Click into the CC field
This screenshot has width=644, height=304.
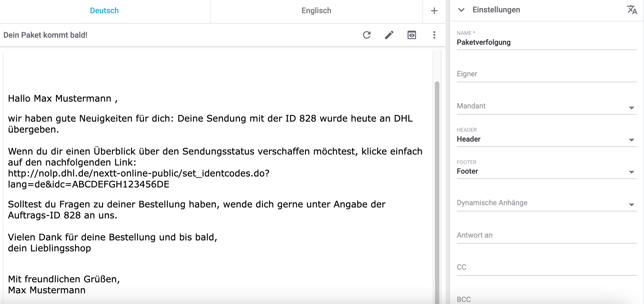(546, 267)
